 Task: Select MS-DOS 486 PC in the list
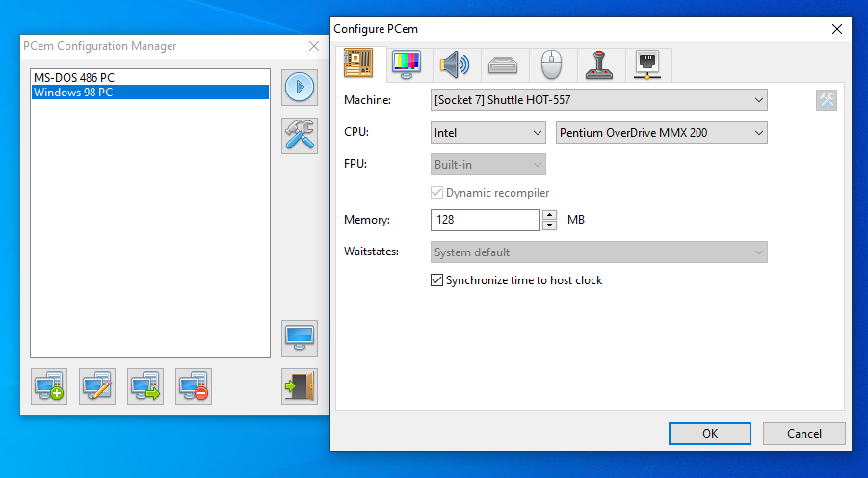[x=150, y=77]
